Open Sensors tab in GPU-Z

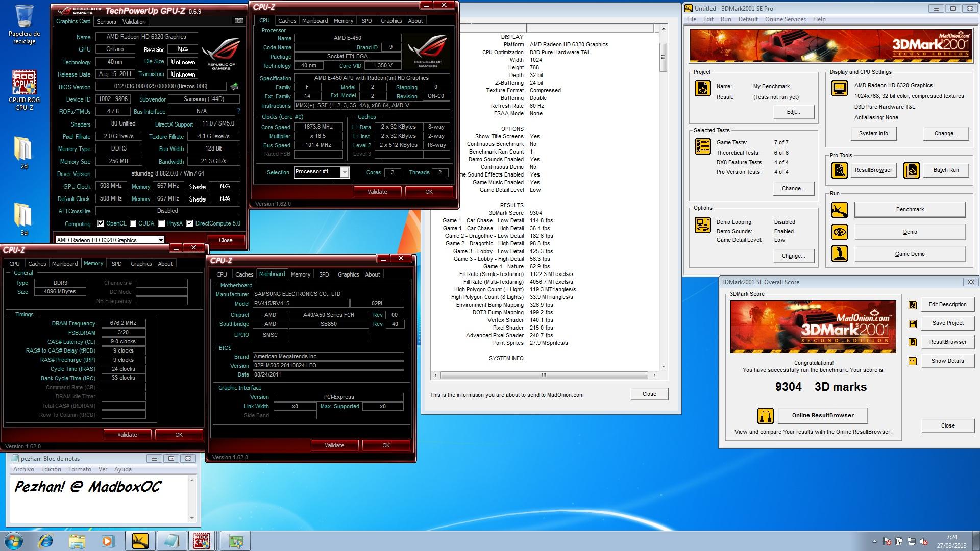[106, 22]
